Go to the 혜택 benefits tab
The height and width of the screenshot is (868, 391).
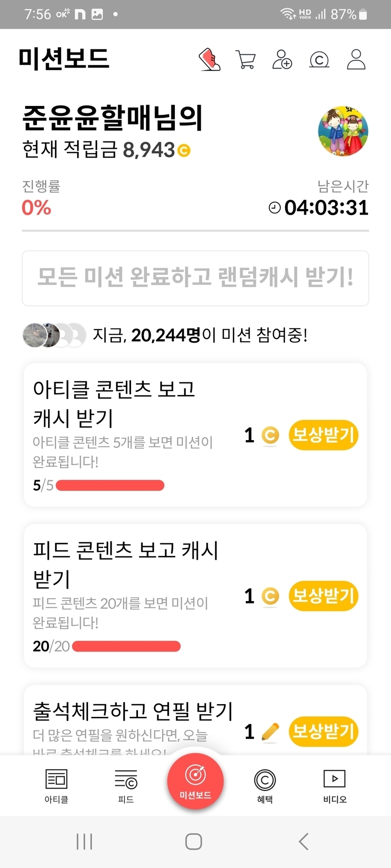pyautogui.click(x=265, y=786)
